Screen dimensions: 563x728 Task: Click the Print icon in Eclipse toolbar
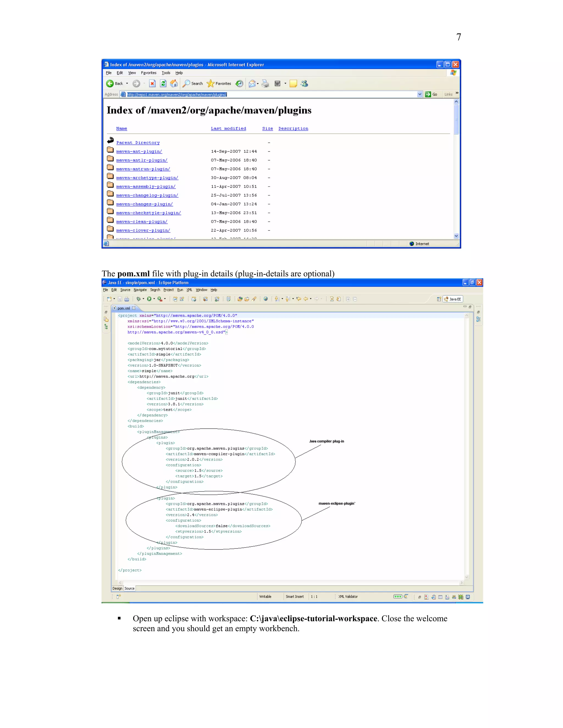(x=127, y=299)
